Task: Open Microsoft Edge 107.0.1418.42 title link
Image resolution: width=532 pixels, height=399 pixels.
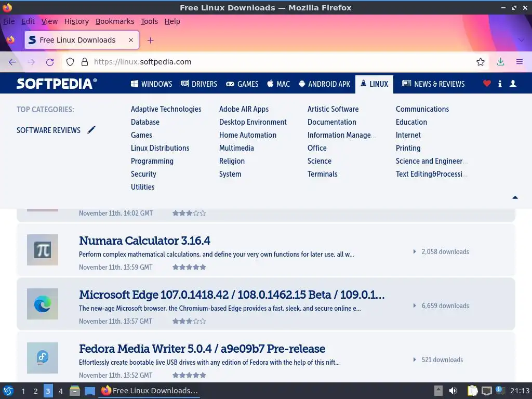Action: click(x=232, y=295)
